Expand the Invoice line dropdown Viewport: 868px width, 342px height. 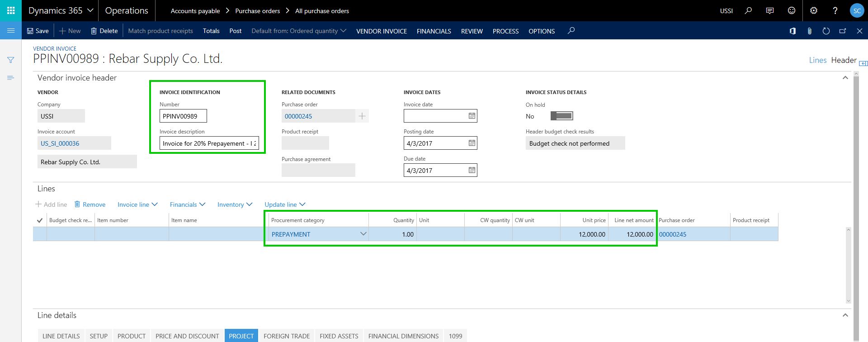click(x=137, y=204)
